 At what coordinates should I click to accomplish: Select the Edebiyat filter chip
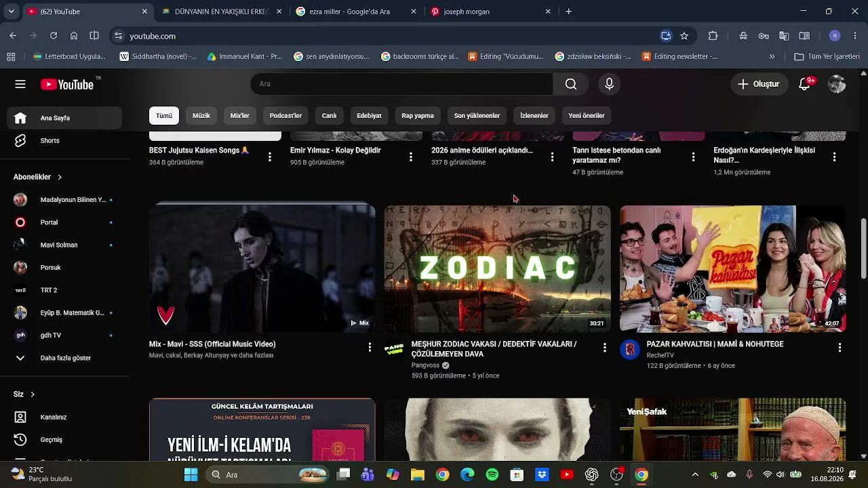click(x=369, y=116)
